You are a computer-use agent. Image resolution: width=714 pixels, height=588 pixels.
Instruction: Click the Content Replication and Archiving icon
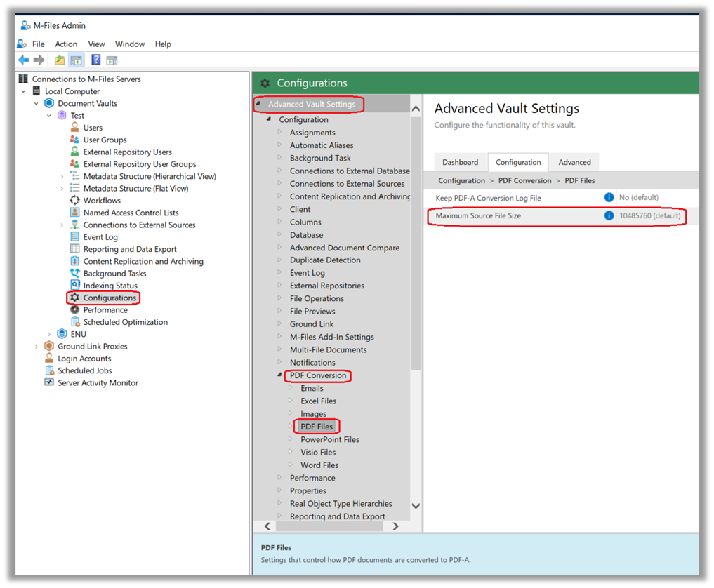[74, 261]
